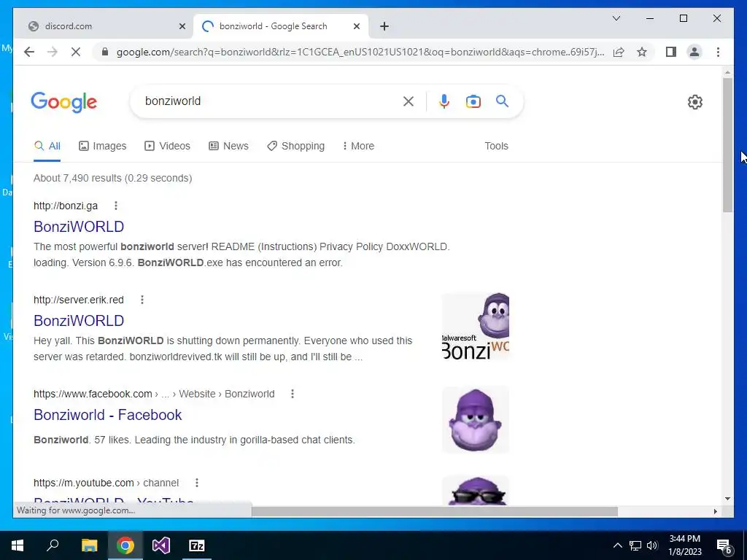Open the tab search dropdown
Viewport: 747px width, 560px height.
coord(616,18)
